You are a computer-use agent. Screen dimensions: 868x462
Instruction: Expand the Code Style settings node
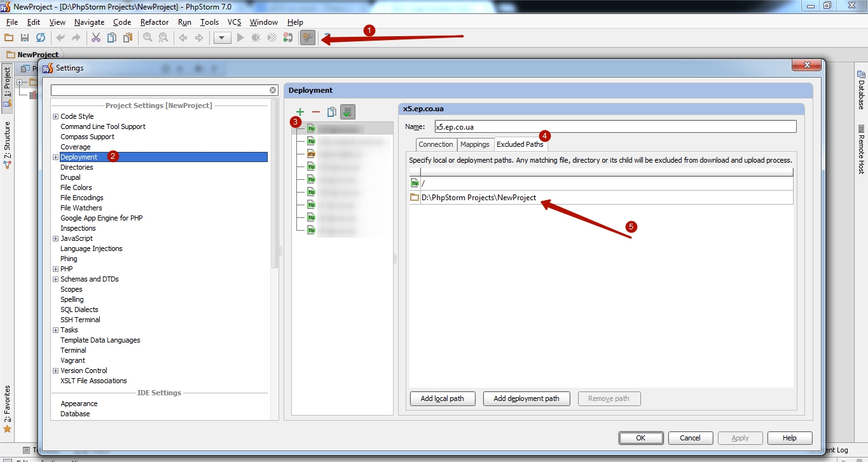(x=56, y=116)
